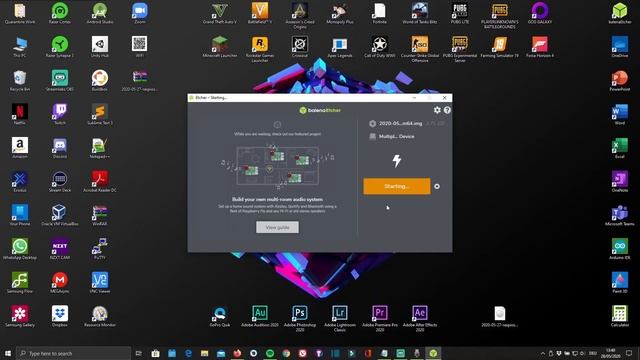Open the Windows Start menu
Image resolution: width=640 pixels, height=360 pixels.
(x=8, y=353)
